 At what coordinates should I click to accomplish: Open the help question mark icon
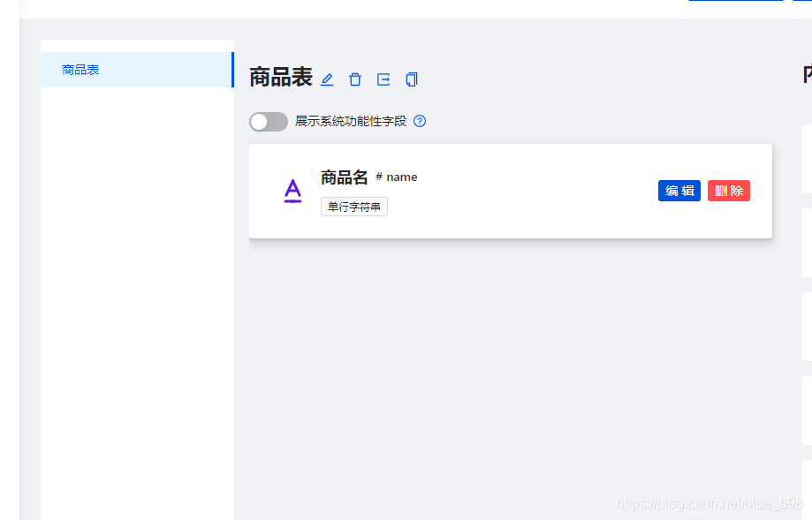(x=420, y=121)
